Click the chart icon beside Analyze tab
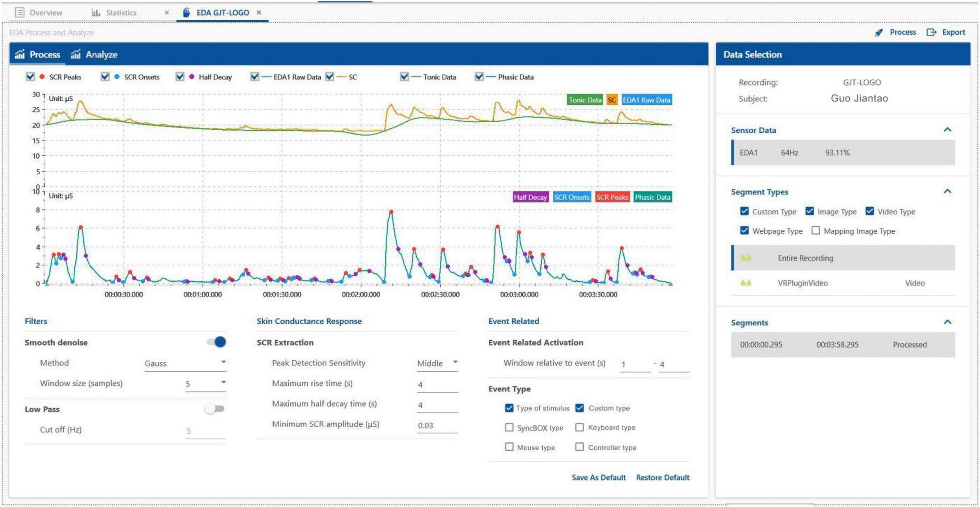980x507 pixels. [76, 54]
